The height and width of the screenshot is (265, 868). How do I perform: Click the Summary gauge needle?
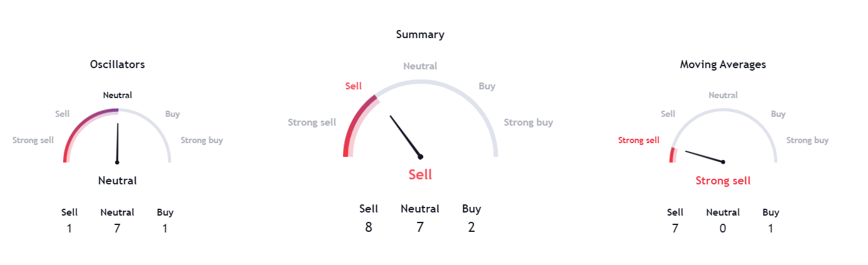405,136
